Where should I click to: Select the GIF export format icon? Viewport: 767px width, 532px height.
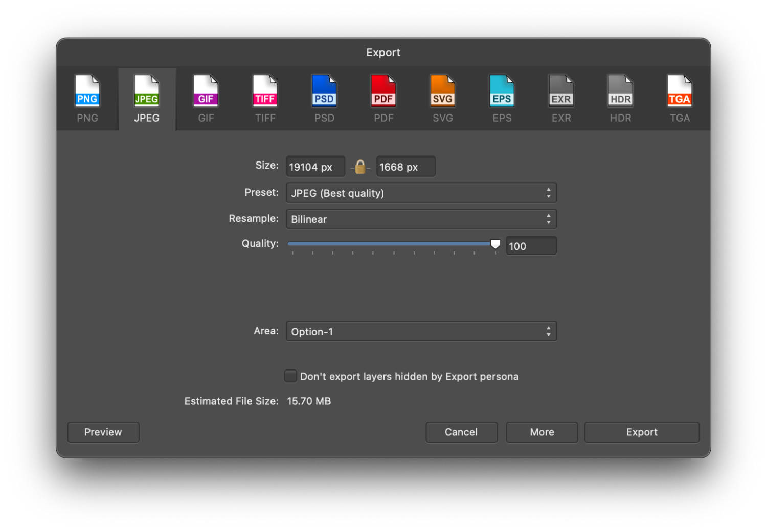(x=206, y=97)
